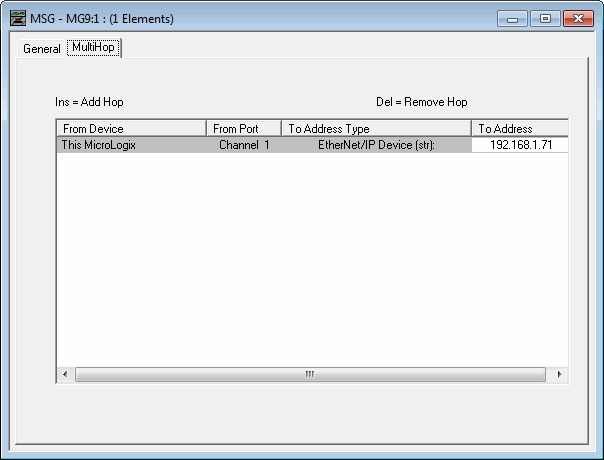Viewport: 604px width, 460px height.
Task: Select the 'Channel 1' port cell
Action: 244,145
